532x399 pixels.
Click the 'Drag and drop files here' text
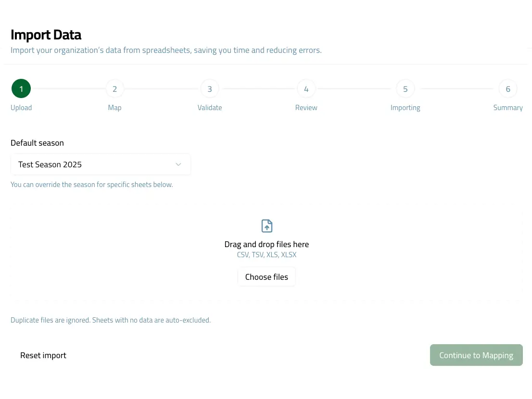pyautogui.click(x=266, y=244)
